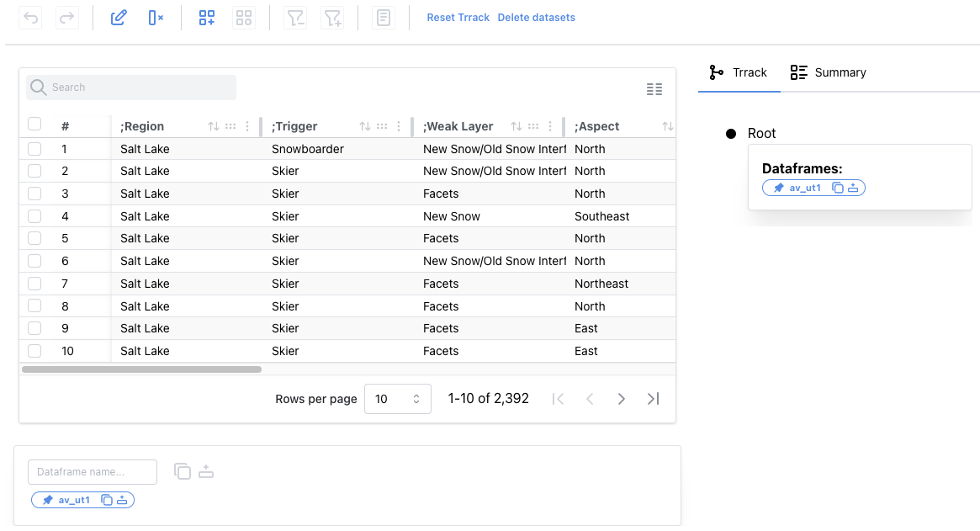980x531 pixels.
Task: Select the checkbox for row 9
Action: tap(34, 328)
